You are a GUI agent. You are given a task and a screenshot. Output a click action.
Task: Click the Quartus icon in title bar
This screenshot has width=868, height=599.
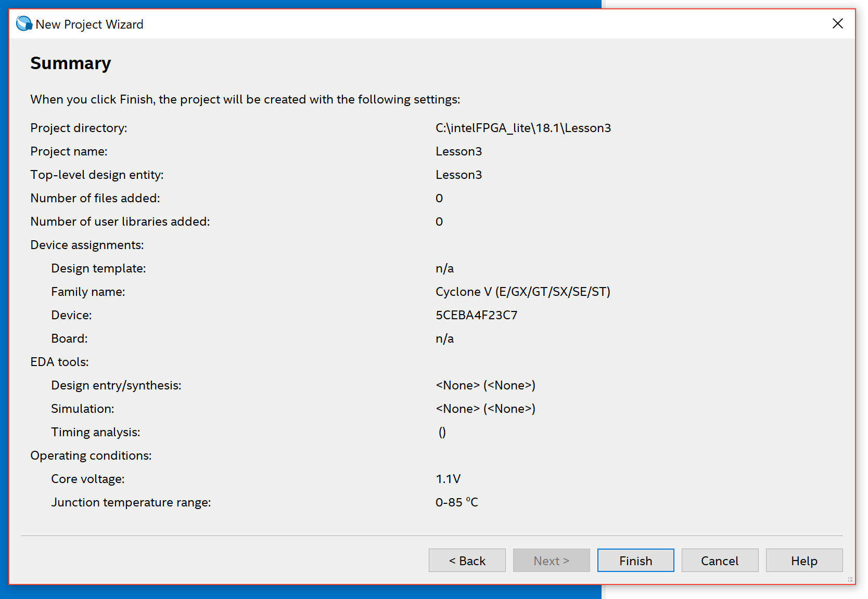[24, 24]
